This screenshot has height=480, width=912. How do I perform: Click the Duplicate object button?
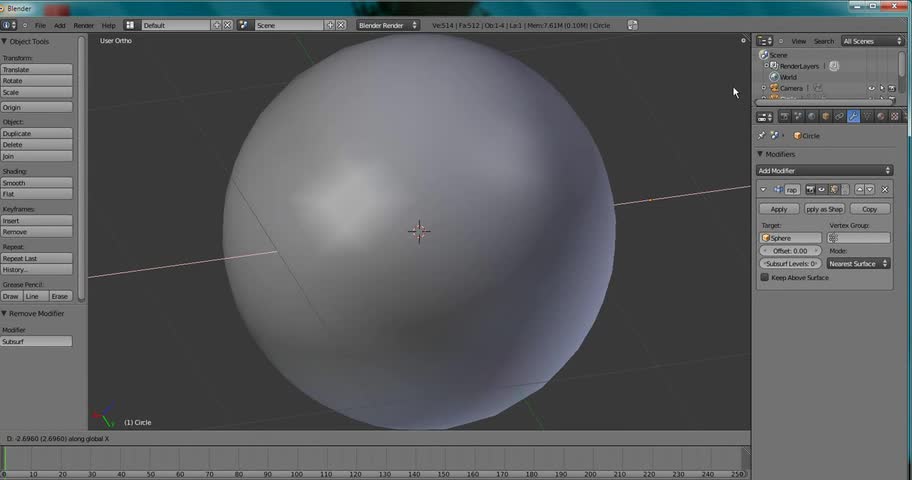tap(37, 133)
